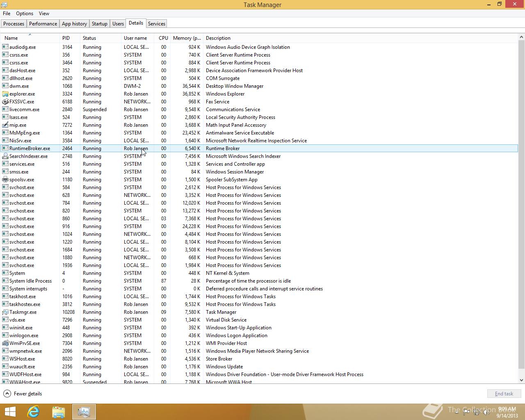The image size is (525, 420).
Task: Collapse with Fewer details chevron
Action: [7, 394]
